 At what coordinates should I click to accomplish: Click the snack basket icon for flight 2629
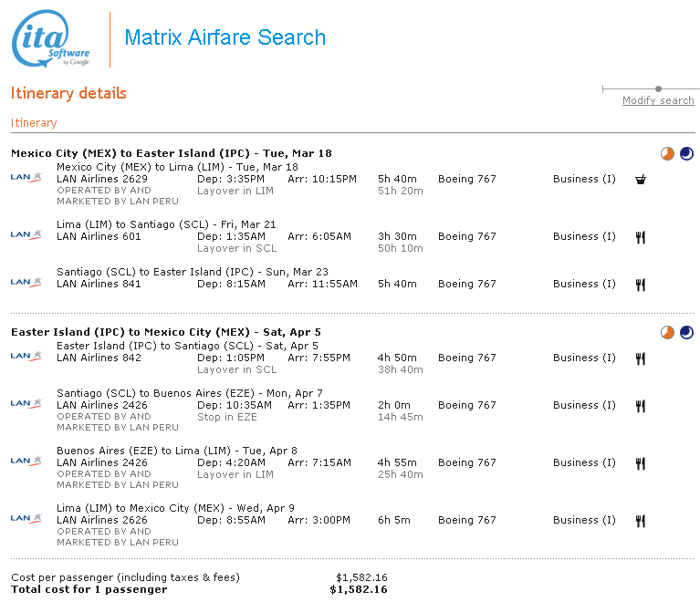[x=641, y=180]
